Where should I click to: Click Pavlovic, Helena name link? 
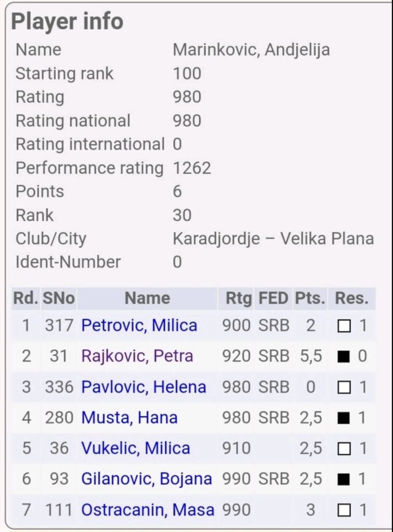pyautogui.click(x=143, y=387)
